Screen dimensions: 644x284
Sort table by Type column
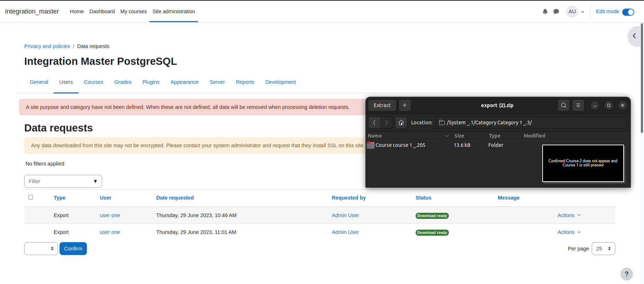click(x=60, y=198)
